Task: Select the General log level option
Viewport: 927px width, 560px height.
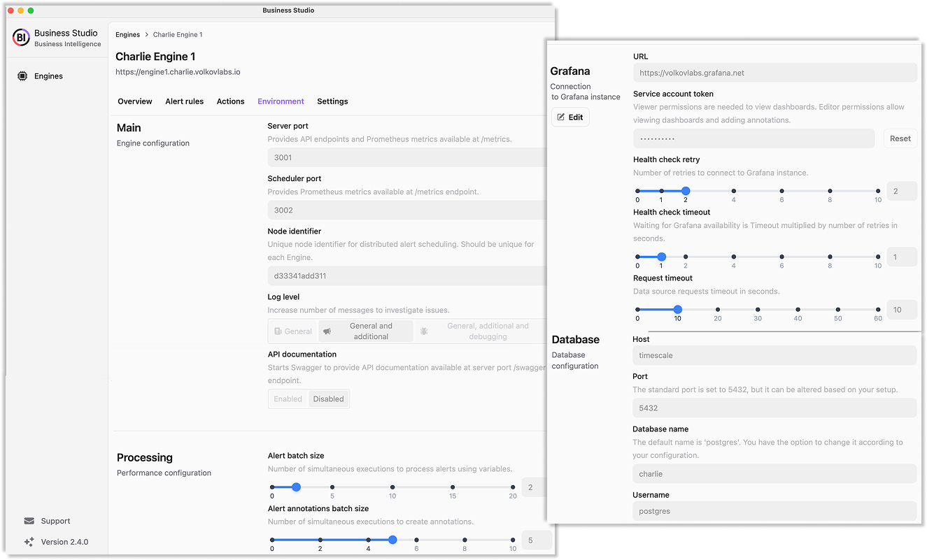Action: coord(293,331)
